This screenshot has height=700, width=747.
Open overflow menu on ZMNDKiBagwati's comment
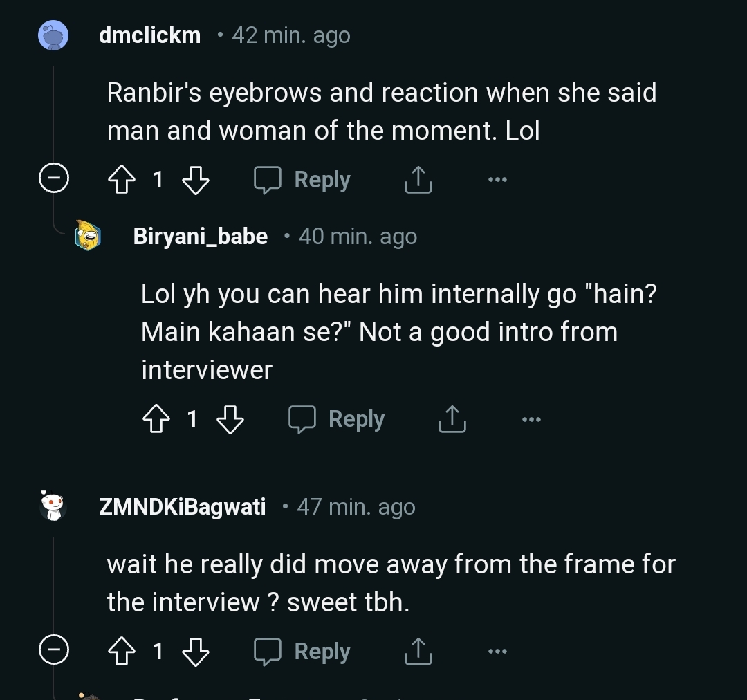click(497, 652)
